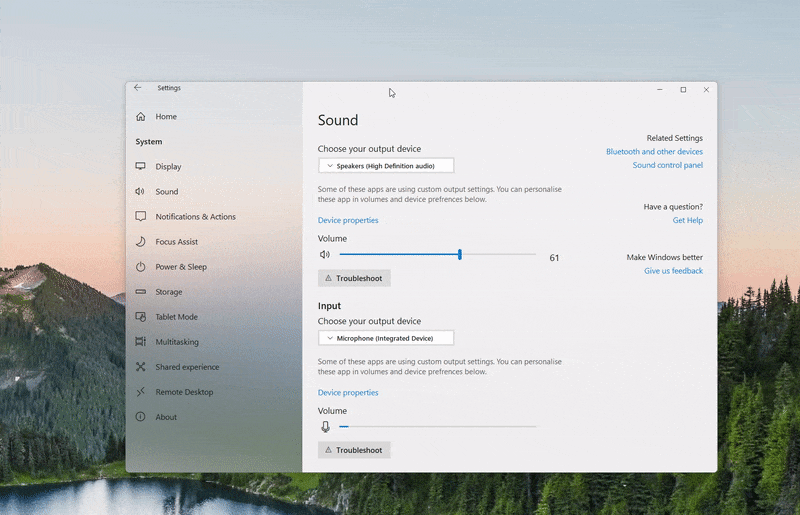Select Notifications & Actions in sidebar
The height and width of the screenshot is (515, 800).
[195, 217]
